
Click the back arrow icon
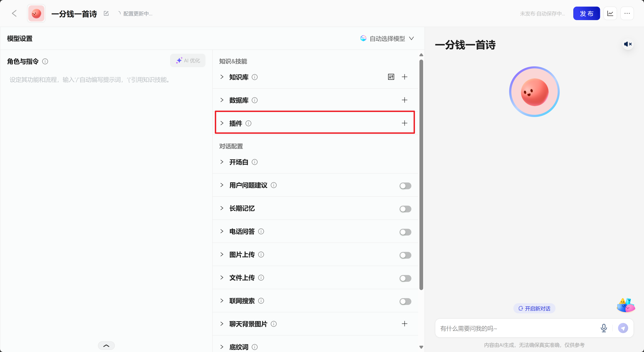click(14, 13)
